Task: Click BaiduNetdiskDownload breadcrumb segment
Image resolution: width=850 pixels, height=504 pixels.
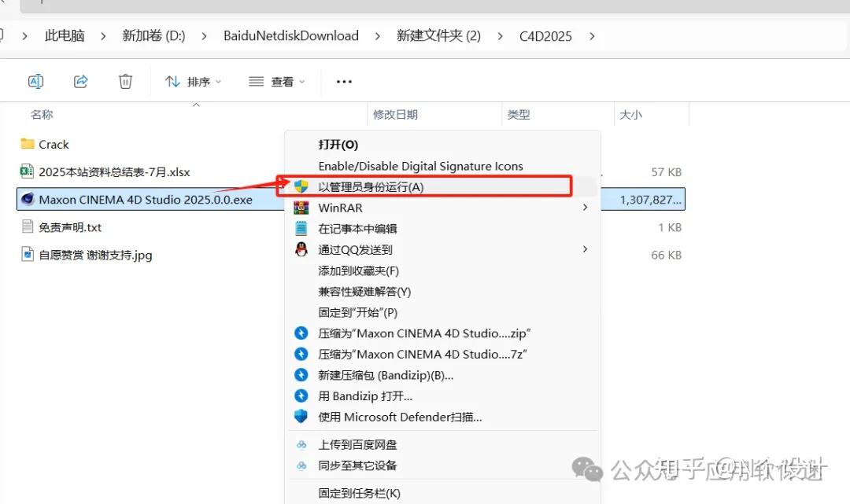Action: point(291,35)
